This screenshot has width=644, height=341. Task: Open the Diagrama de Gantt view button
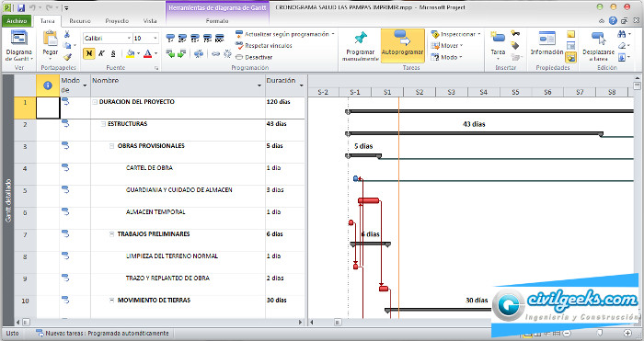click(19, 46)
